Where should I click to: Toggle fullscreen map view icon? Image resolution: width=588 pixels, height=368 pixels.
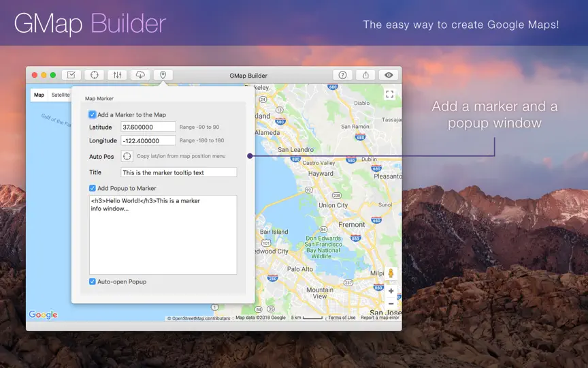click(x=390, y=94)
